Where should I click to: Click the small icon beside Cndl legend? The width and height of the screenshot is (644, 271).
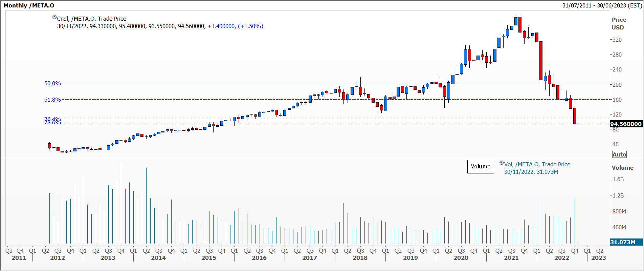point(54,17)
